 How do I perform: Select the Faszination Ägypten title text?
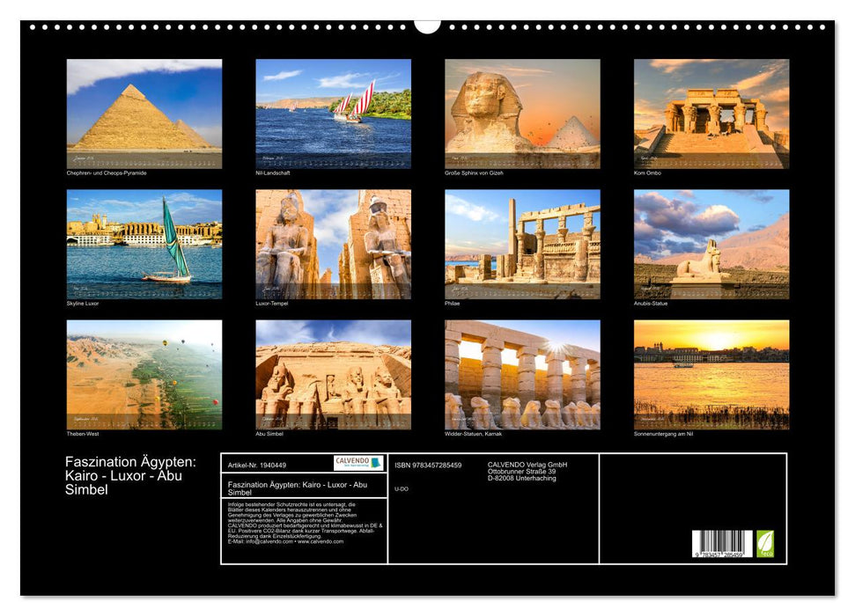[x=129, y=473]
